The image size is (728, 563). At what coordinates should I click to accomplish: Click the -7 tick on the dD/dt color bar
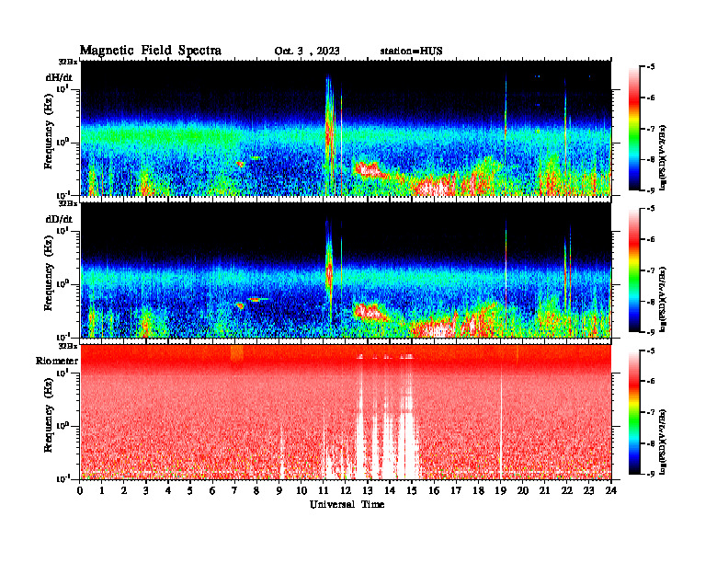[652, 270]
